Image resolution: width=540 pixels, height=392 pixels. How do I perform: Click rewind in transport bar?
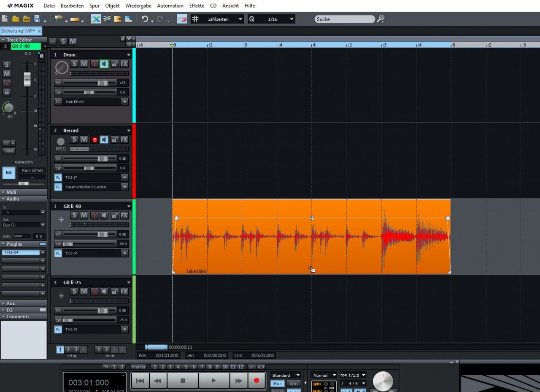click(158, 381)
